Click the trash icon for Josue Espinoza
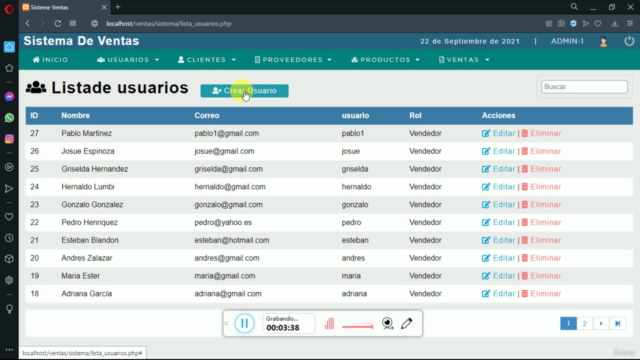This screenshot has height=360, width=640. [x=525, y=151]
